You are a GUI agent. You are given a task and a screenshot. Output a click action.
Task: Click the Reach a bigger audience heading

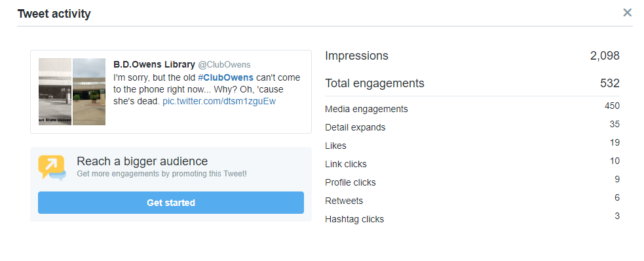coord(142,161)
